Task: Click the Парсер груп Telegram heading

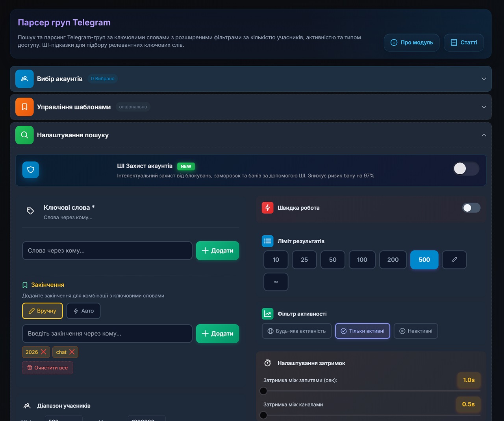Action: coord(64,22)
